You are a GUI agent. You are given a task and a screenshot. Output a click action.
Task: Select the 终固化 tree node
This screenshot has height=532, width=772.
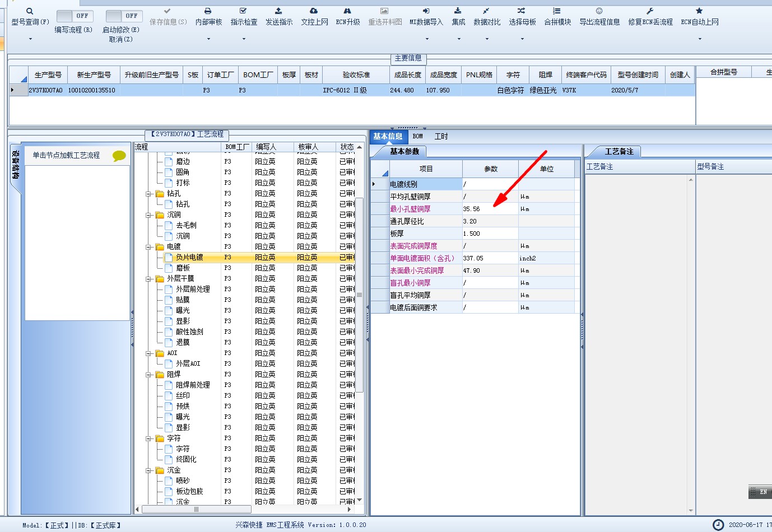(x=186, y=460)
